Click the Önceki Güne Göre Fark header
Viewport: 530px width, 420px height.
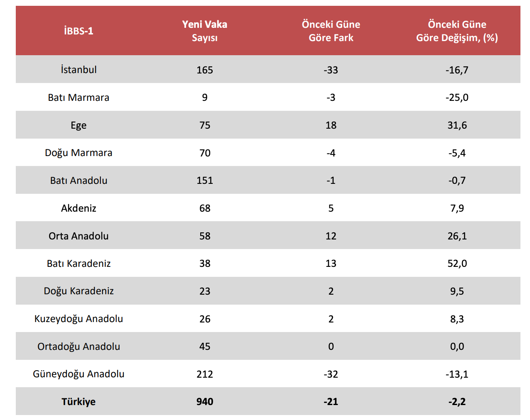[x=331, y=31]
